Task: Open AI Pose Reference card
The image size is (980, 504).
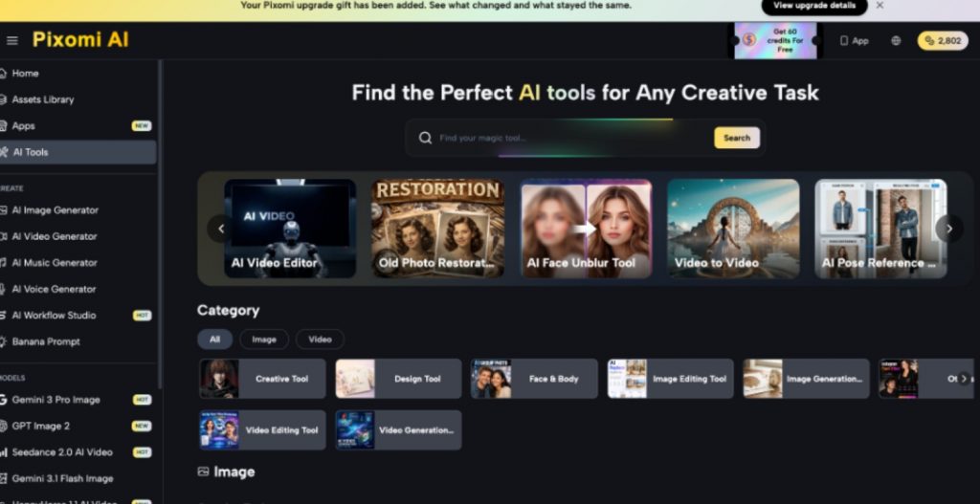Action: (x=880, y=229)
